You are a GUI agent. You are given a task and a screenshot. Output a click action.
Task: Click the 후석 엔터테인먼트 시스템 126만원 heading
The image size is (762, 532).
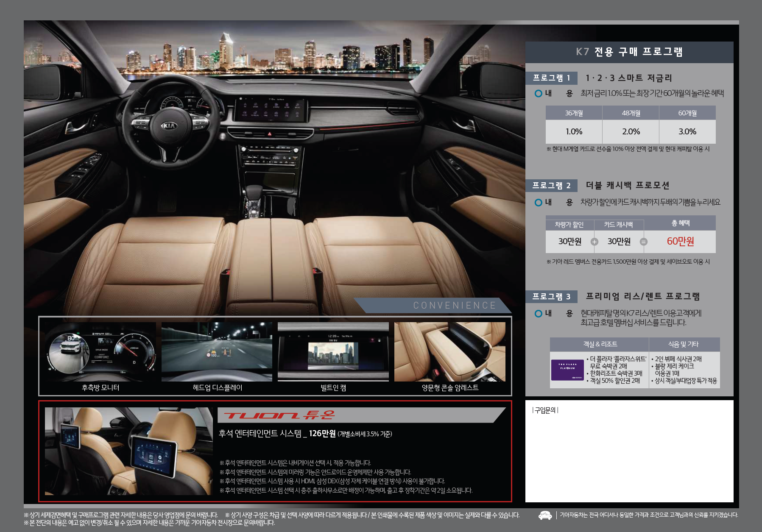(x=305, y=433)
